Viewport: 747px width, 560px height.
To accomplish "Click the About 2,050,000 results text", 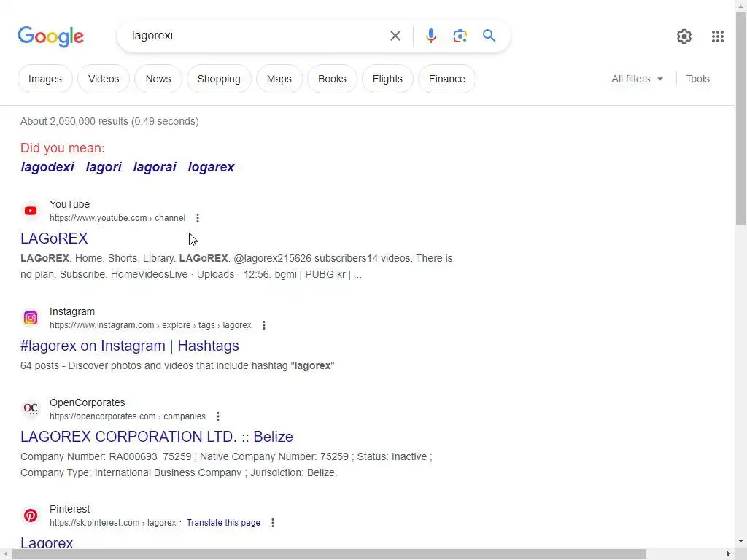I will pyautogui.click(x=109, y=122).
